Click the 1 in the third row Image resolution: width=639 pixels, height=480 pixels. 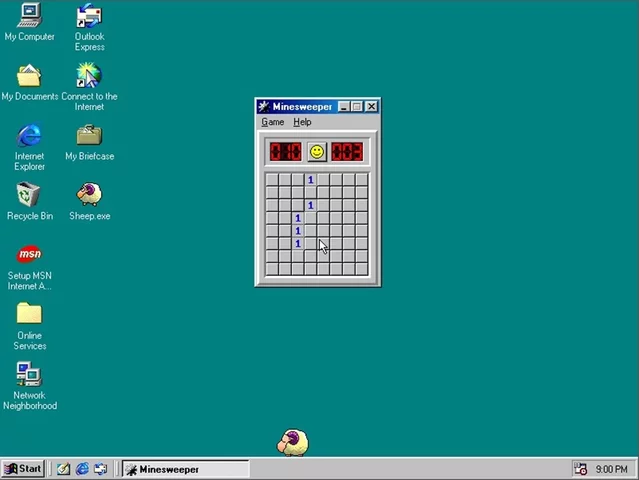(x=311, y=205)
